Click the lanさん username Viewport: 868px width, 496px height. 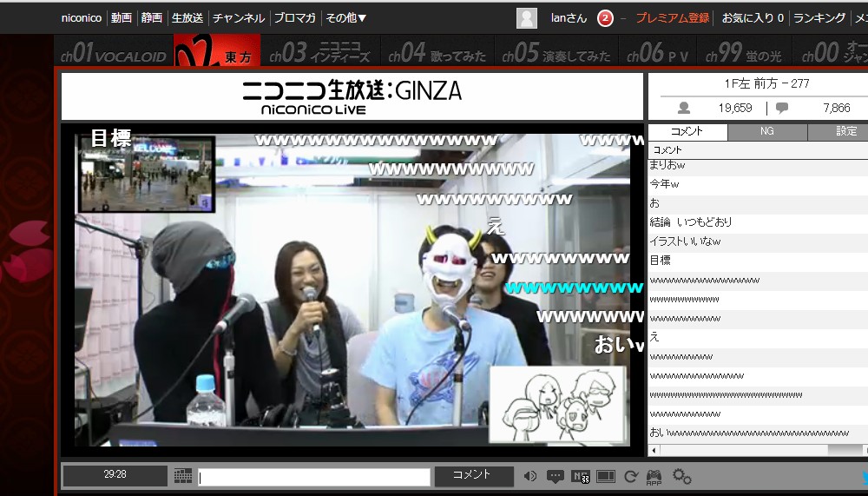coord(569,18)
